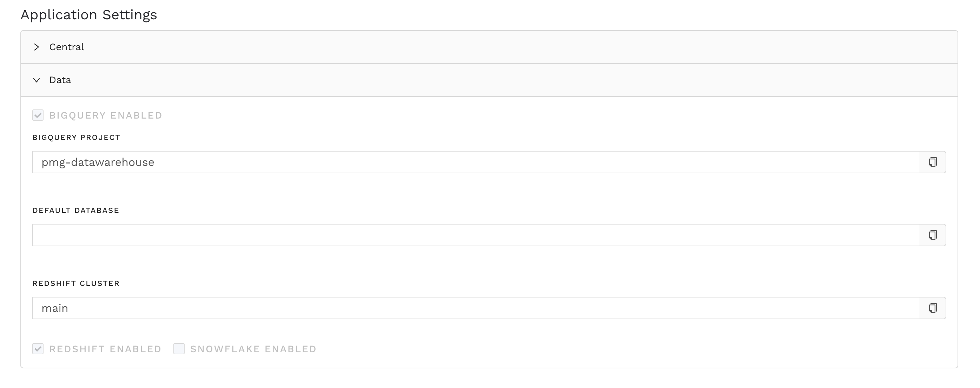The image size is (980, 388).
Task: Click the BigQuery Project field label
Action: pos(77,137)
